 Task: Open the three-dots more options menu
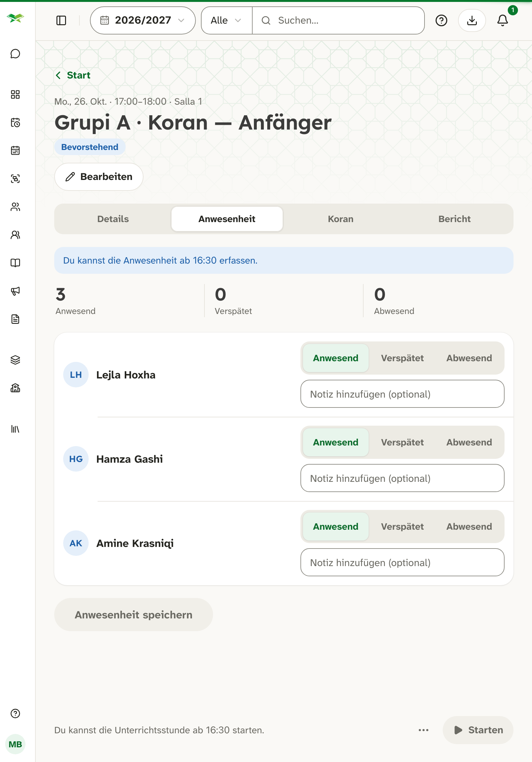coord(423,730)
